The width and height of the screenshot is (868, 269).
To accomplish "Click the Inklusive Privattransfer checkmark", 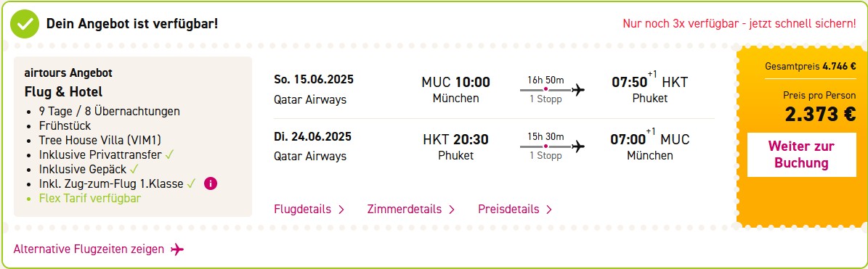I will 169,154.
